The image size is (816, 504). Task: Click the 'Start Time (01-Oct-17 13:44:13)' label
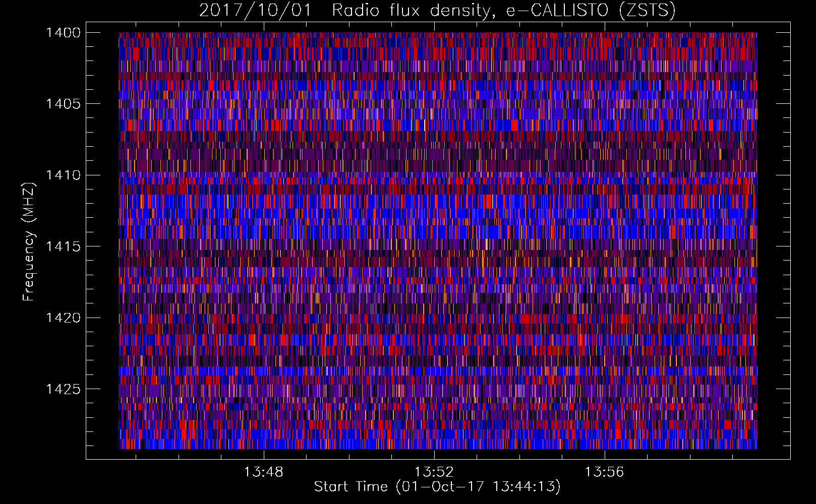pos(437,487)
